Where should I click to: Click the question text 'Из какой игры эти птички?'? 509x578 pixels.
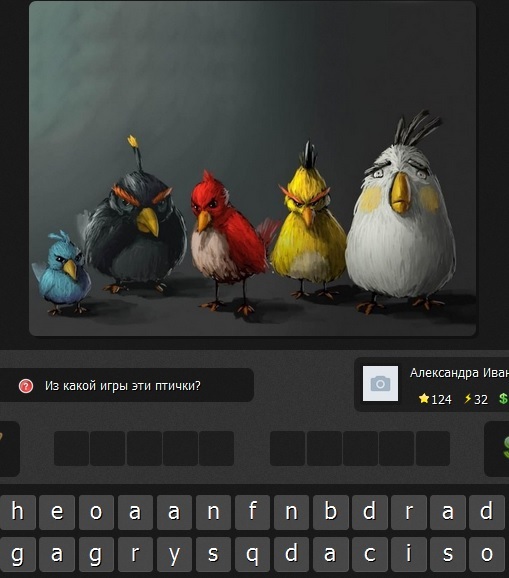(123, 386)
